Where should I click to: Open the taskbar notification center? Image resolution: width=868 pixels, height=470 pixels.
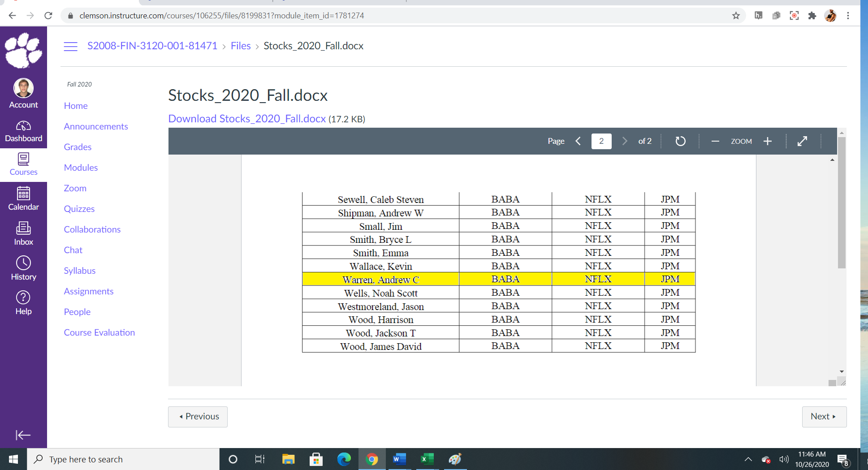tap(843, 459)
